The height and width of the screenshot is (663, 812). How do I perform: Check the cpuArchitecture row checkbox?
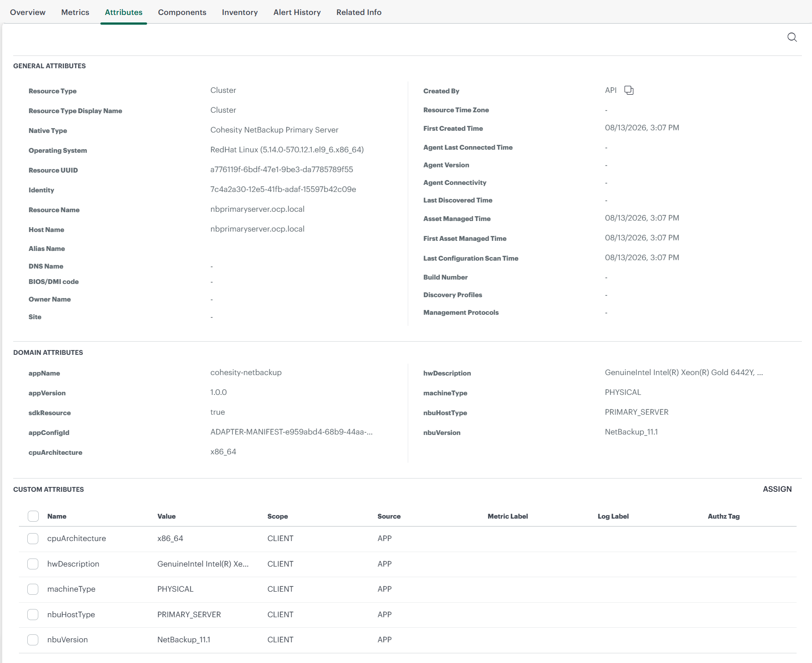click(33, 538)
